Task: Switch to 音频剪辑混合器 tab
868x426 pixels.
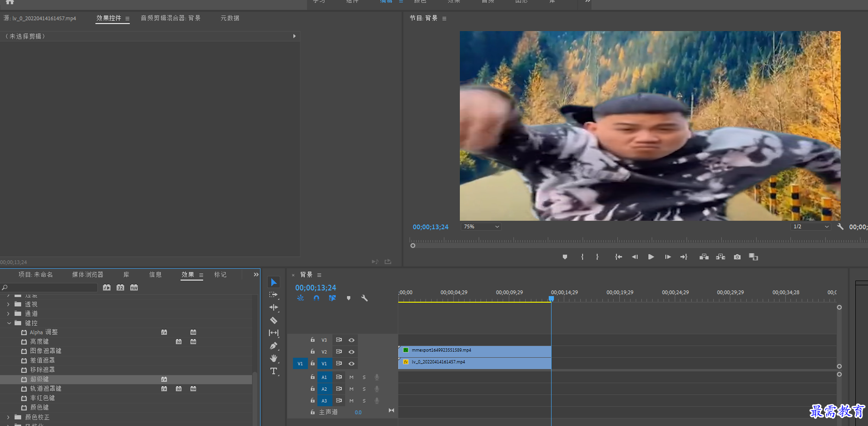Action: (x=170, y=18)
